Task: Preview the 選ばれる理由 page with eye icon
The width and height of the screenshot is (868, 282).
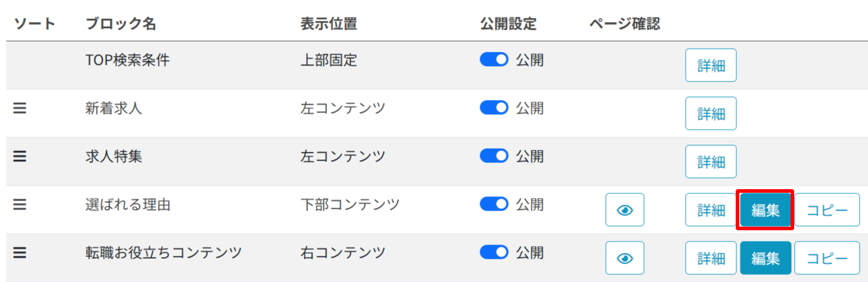Action: (x=624, y=210)
